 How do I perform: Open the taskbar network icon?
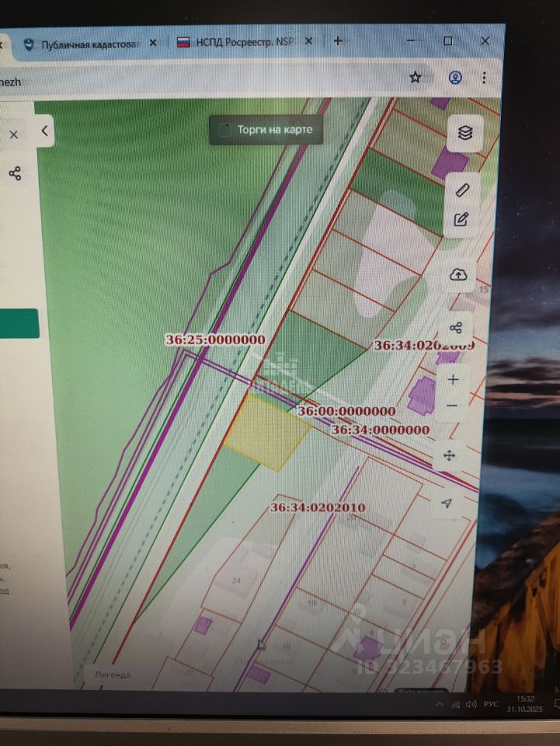coord(456,705)
